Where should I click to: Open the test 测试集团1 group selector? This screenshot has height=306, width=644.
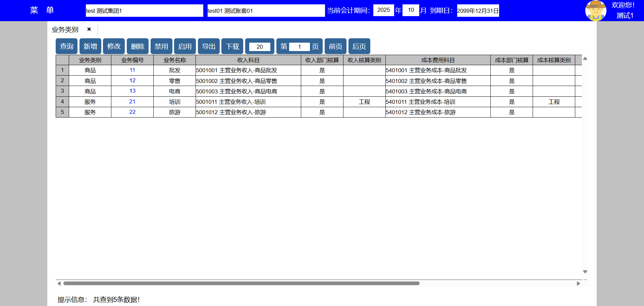[144, 11]
